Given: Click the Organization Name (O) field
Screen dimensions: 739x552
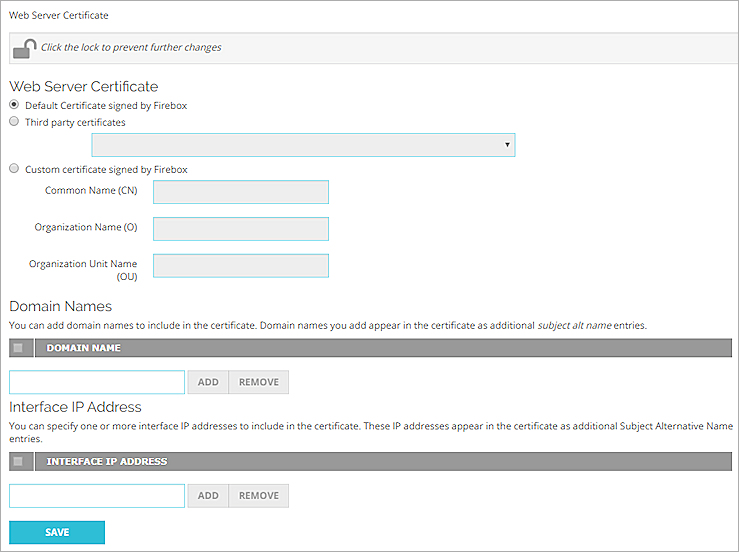Looking at the screenshot, I should tap(240, 229).
